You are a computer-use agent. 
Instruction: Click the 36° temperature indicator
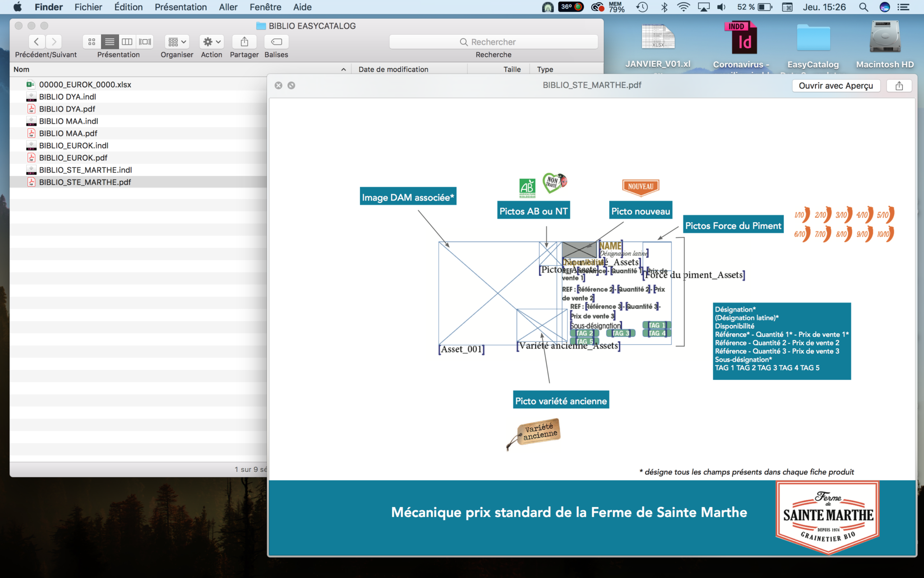coord(571,7)
